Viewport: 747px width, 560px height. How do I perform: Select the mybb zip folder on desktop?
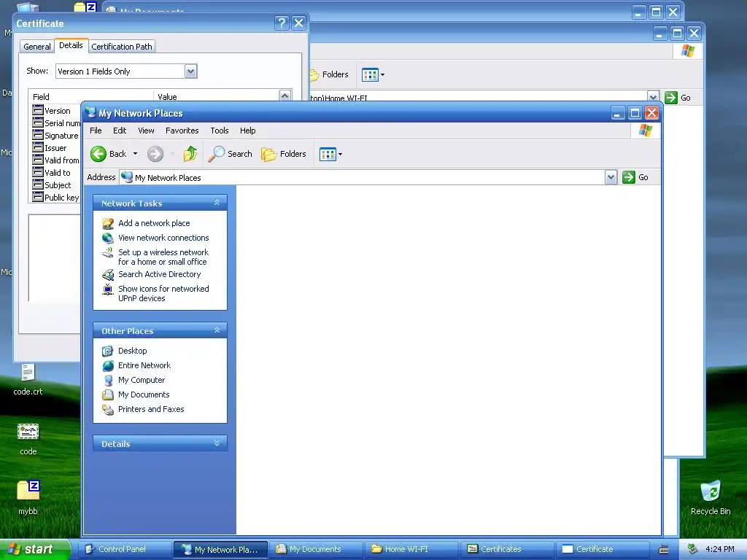tap(28, 497)
